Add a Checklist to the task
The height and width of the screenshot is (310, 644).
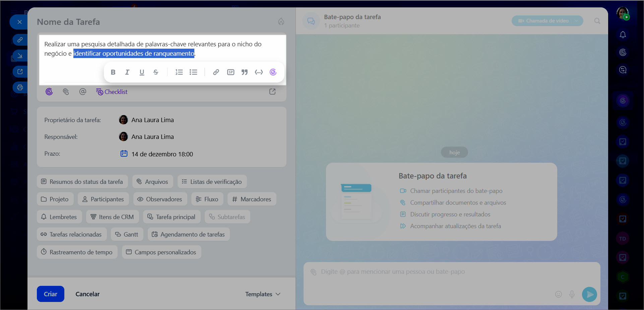click(112, 92)
